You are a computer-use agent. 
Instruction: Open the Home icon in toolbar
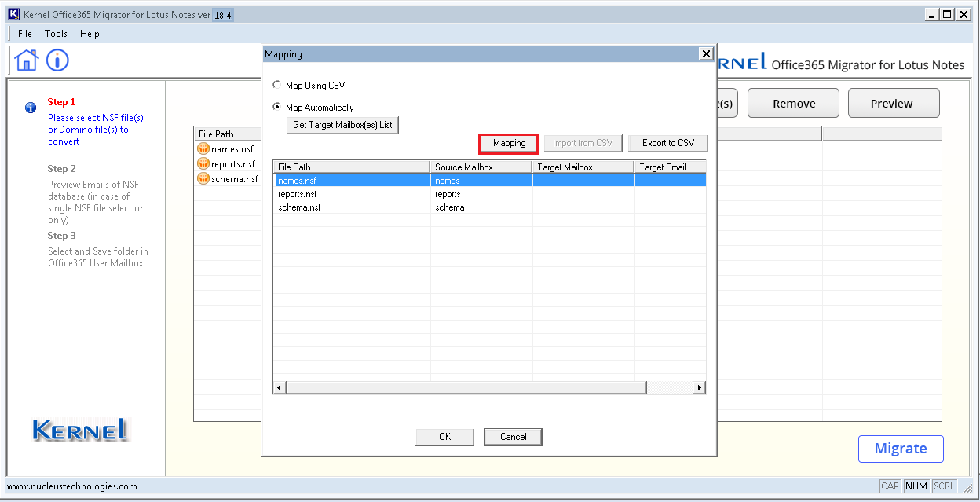tap(26, 60)
